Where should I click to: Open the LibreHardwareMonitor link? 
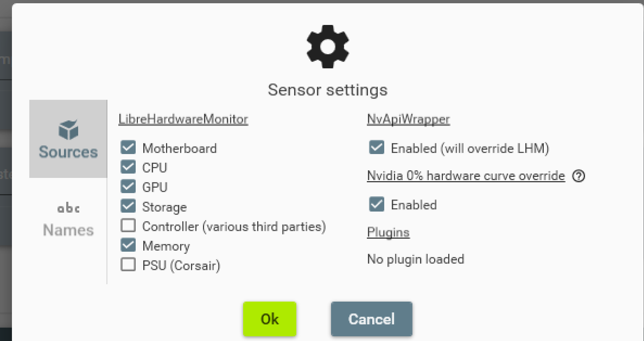183,119
